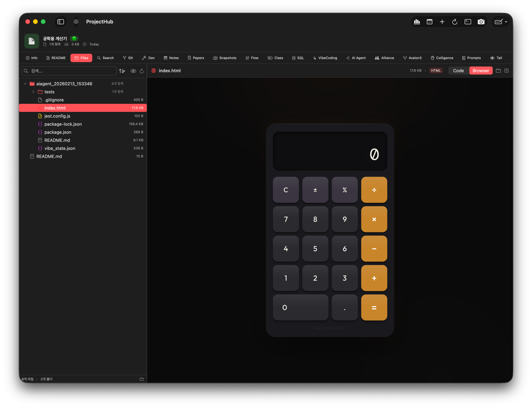The width and height of the screenshot is (532, 408).
Task: Collapse the aiagent_20260213_153346 folder
Action: click(x=25, y=84)
